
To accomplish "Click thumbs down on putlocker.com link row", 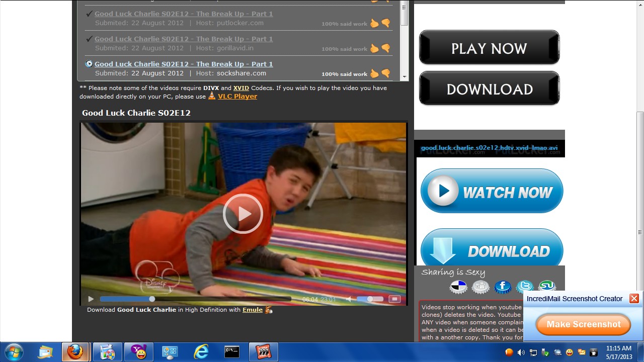I will pos(386,23).
